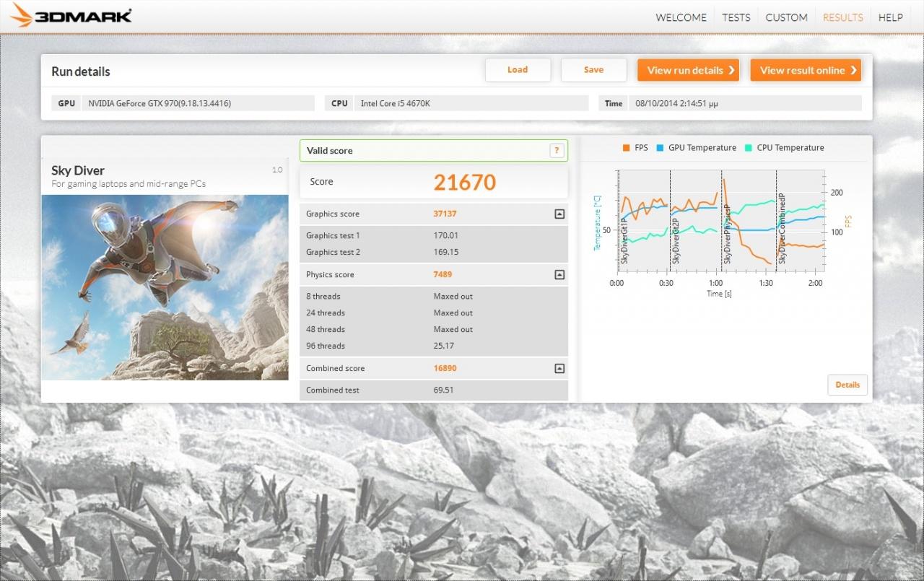
Task: Open the WELCOME tab
Action: coord(681,17)
